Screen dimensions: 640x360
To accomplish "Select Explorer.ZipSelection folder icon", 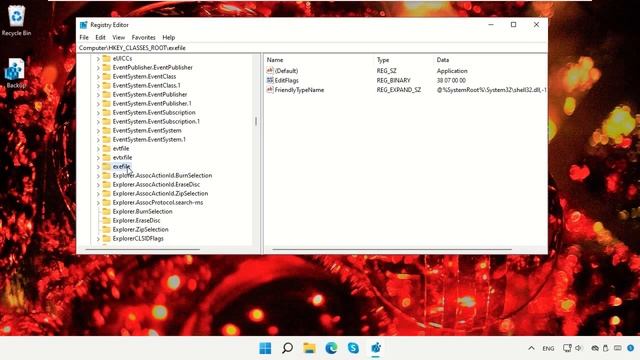I will 107,229.
